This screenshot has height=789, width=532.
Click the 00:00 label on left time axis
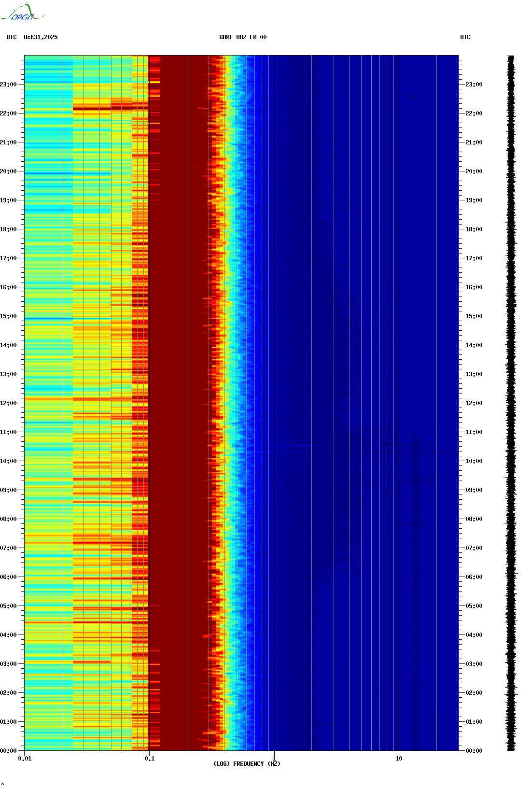click(9, 751)
